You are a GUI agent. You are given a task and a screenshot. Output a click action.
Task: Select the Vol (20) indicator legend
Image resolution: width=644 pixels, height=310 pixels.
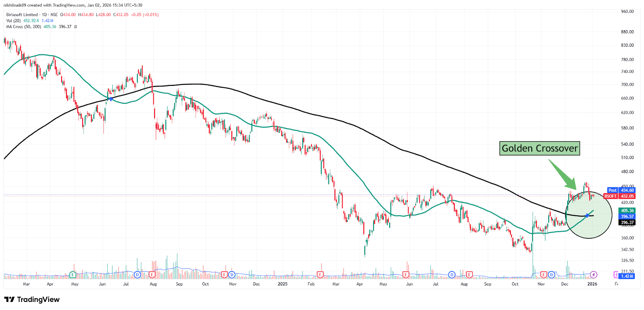pos(13,21)
